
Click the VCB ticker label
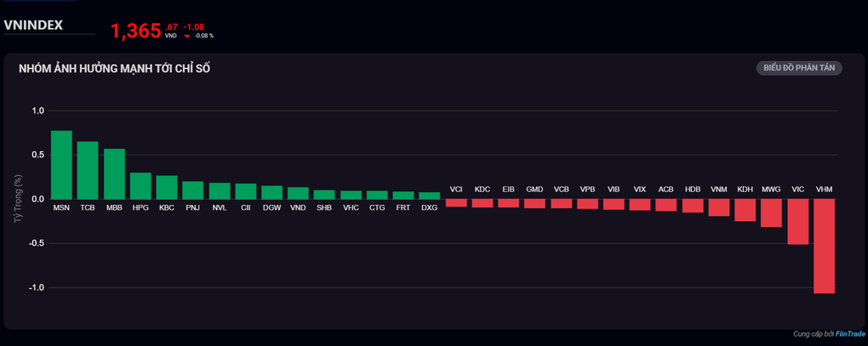pyautogui.click(x=562, y=189)
